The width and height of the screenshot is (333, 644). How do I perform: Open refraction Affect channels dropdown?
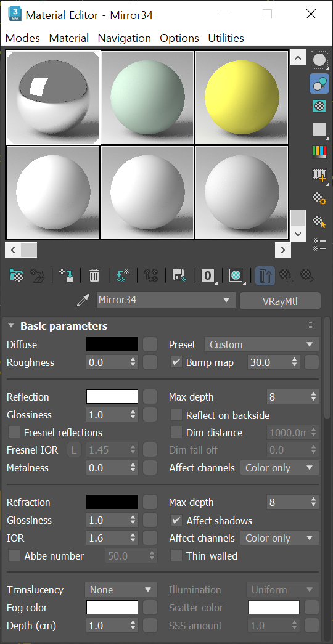(x=279, y=538)
